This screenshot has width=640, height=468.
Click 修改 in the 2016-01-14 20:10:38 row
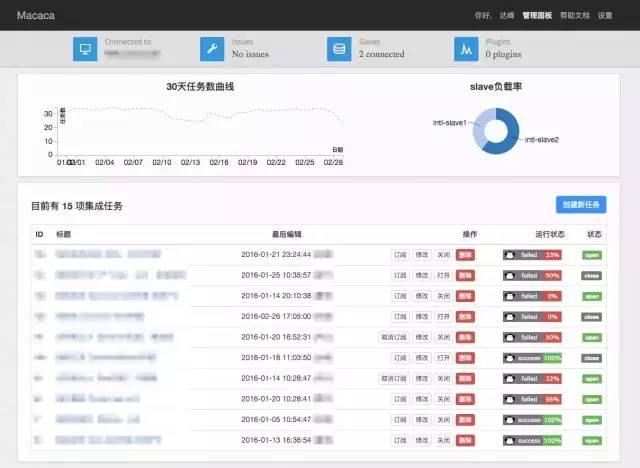tap(422, 296)
